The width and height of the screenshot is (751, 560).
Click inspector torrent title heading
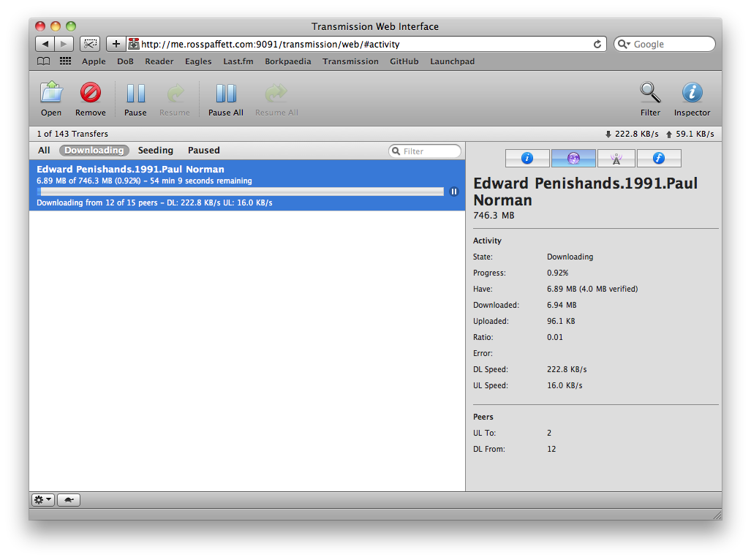pyautogui.click(x=585, y=192)
